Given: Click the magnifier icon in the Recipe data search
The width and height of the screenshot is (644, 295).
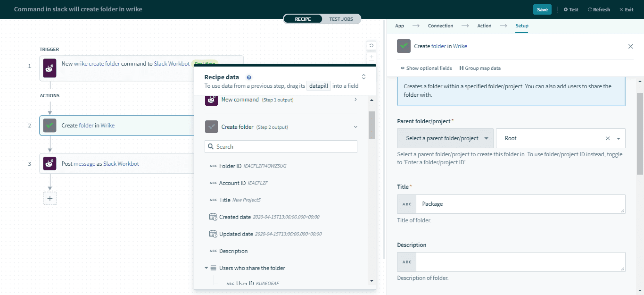Looking at the screenshot, I should pos(210,146).
